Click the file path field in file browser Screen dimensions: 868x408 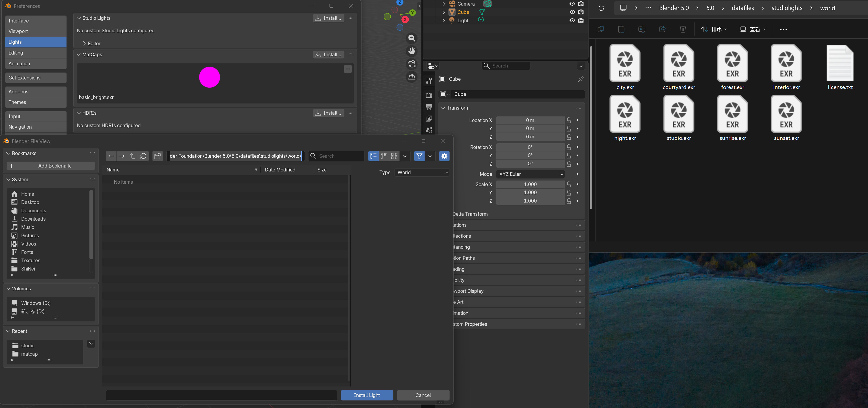[236, 156]
